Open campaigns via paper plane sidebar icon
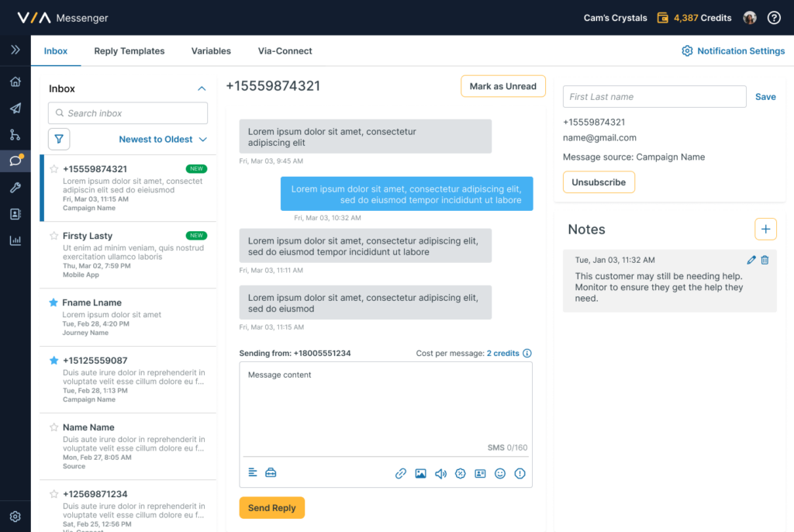This screenshot has height=532, width=794. coord(15,109)
